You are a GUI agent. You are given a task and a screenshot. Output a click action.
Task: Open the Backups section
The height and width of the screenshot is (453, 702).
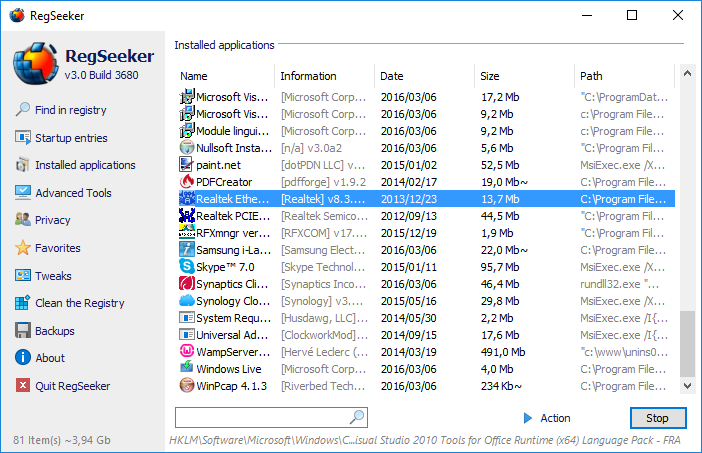click(x=55, y=331)
